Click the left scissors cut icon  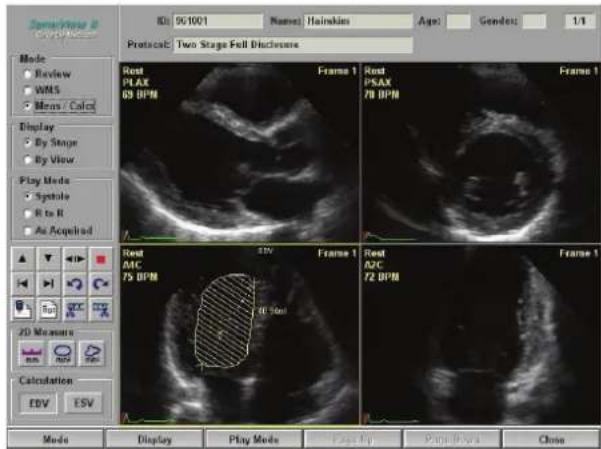coord(75,309)
